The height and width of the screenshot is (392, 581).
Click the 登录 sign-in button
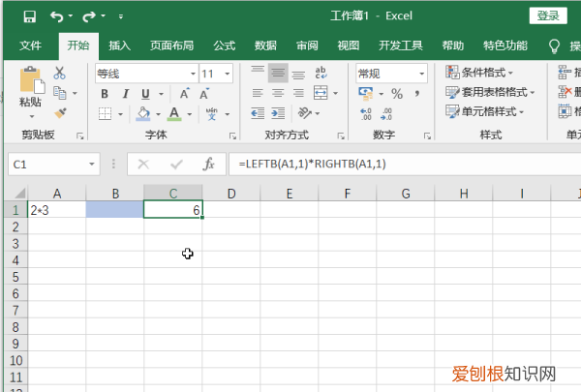pyautogui.click(x=548, y=15)
